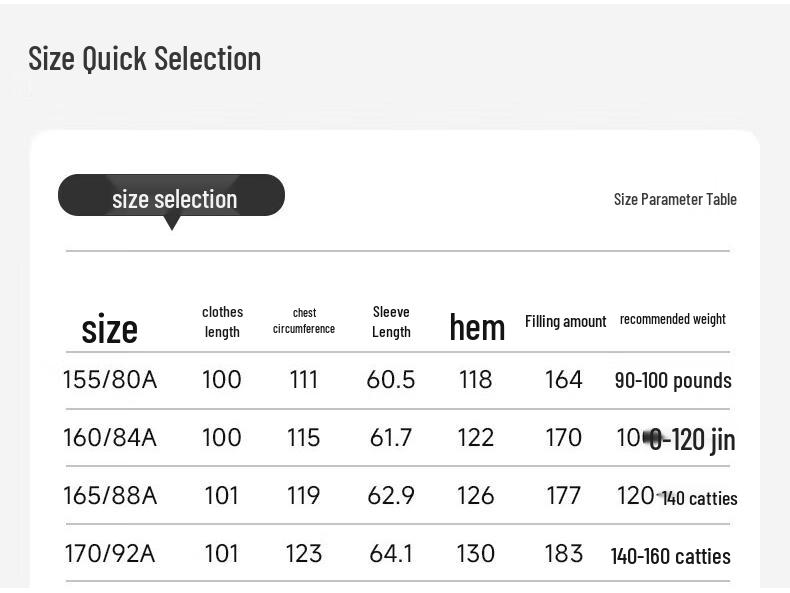Click chest circumference value 119
The image size is (790, 593).
click(x=303, y=496)
